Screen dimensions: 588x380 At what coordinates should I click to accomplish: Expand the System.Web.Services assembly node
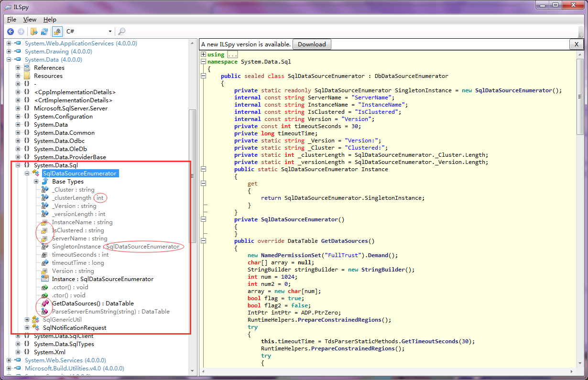click(9, 360)
